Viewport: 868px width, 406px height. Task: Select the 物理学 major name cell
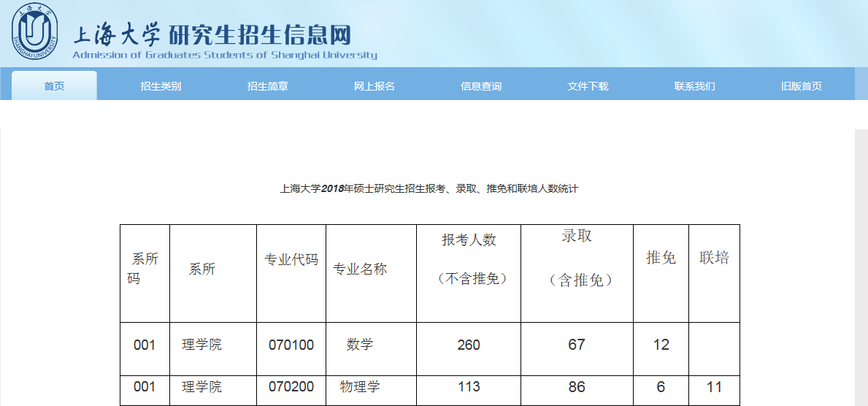pyautogui.click(x=360, y=386)
